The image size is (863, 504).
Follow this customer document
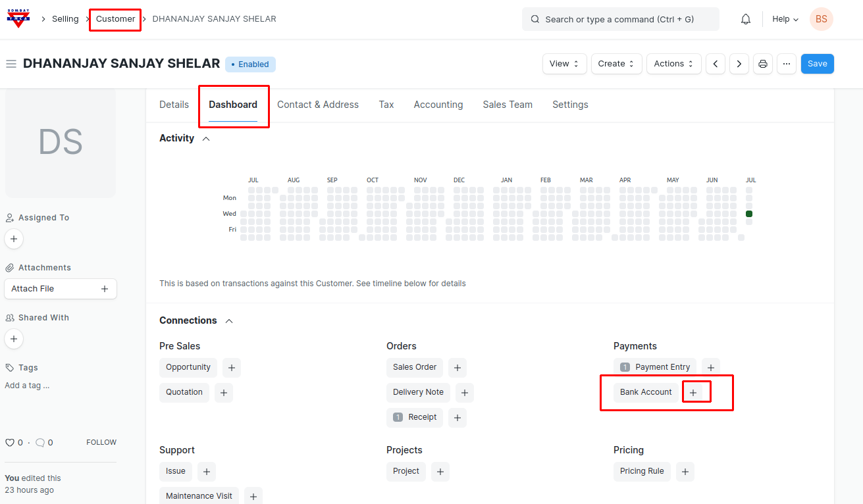101,443
